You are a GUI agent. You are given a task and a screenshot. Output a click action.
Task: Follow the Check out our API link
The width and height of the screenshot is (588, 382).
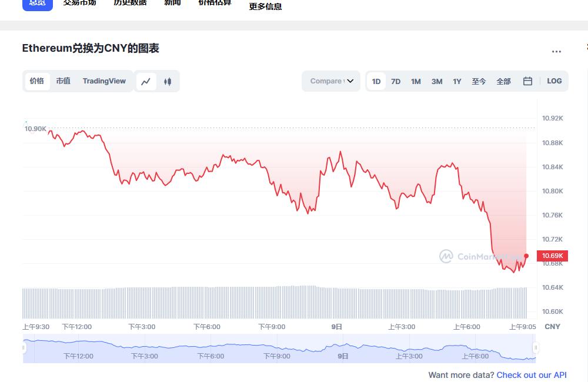pos(532,375)
